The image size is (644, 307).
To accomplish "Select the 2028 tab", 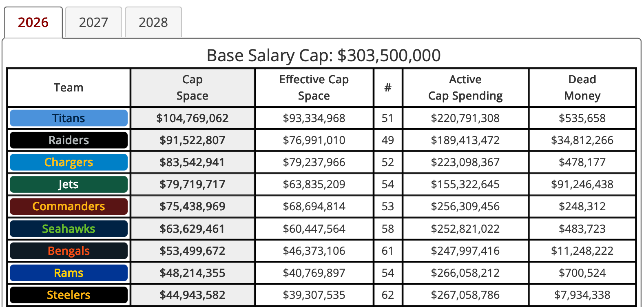I will tap(153, 22).
